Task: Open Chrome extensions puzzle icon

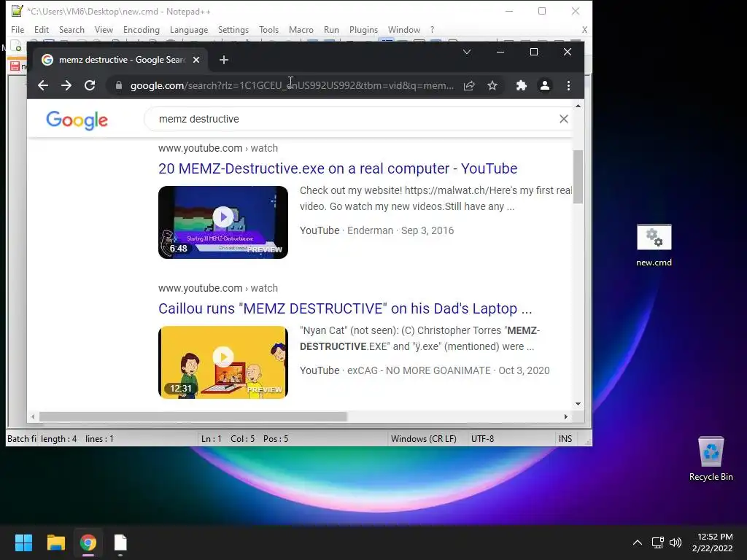Action: [x=522, y=86]
